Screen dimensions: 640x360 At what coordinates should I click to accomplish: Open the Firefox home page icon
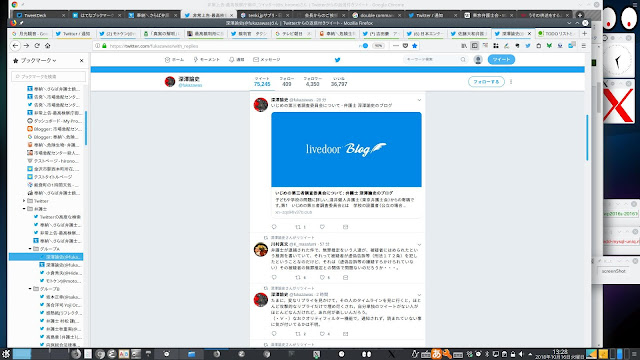coord(47,46)
